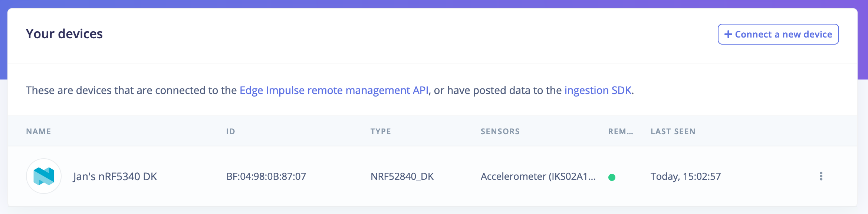Click the Nordic device logo icon
This screenshot has width=868, height=214.
click(44, 176)
